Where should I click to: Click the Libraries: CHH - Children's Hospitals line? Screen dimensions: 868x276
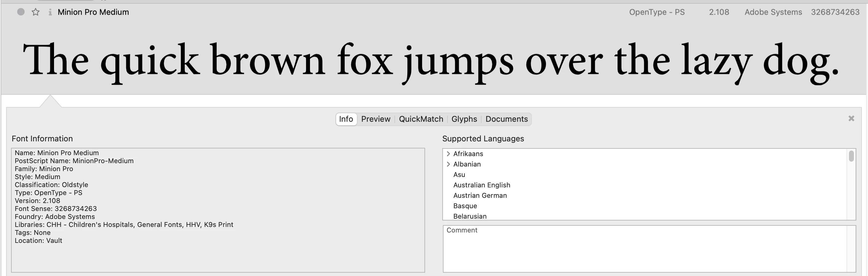click(124, 224)
